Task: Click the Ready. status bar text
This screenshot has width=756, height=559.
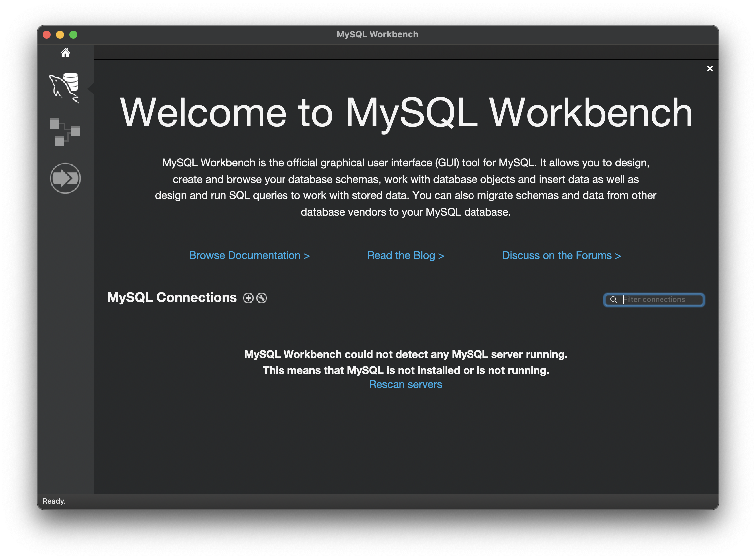Action: [54, 501]
